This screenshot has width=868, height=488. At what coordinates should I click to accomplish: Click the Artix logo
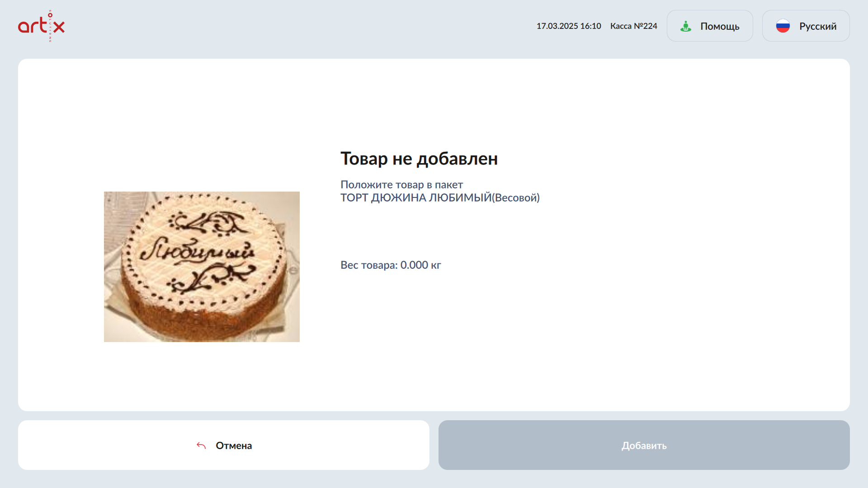(41, 26)
